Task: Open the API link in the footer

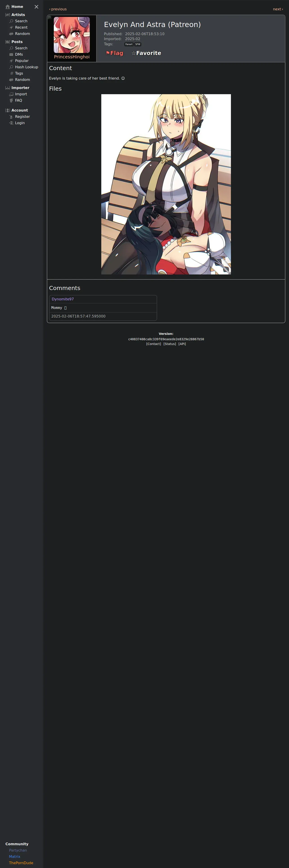Action: coord(182,344)
